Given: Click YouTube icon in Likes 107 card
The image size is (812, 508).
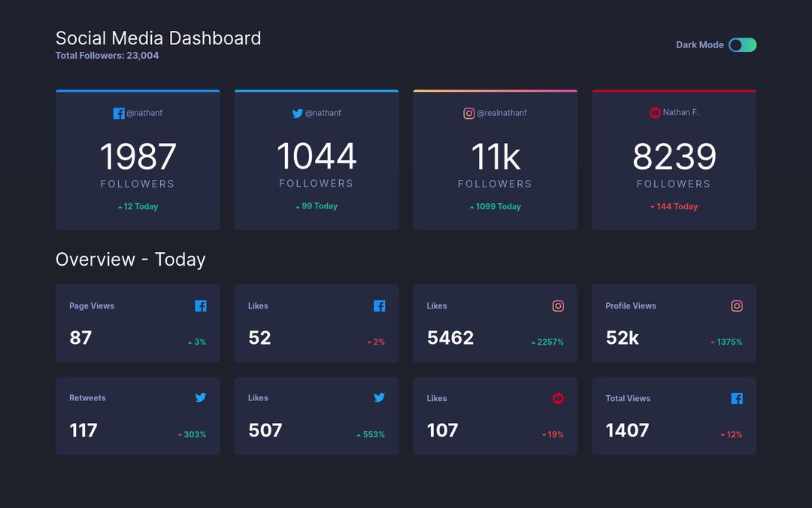Looking at the screenshot, I should pos(558,399).
